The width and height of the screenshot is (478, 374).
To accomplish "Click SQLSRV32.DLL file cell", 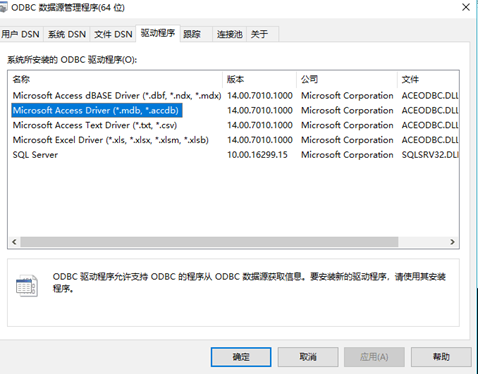I will [430, 155].
